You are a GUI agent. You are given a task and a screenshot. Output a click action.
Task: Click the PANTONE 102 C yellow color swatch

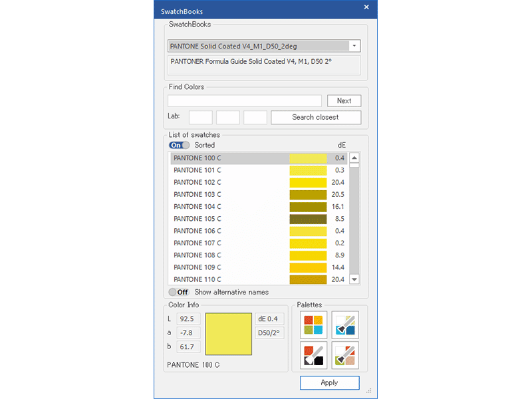pos(308,182)
